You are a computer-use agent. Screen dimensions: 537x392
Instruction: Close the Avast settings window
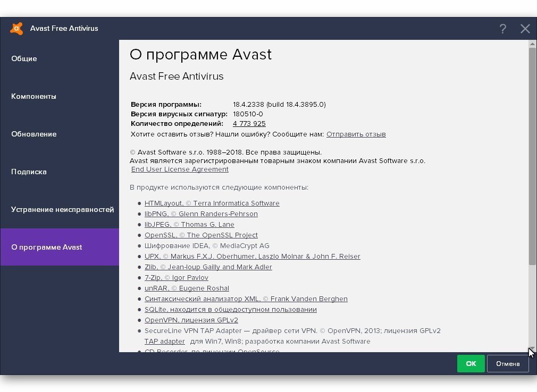tap(525, 29)
